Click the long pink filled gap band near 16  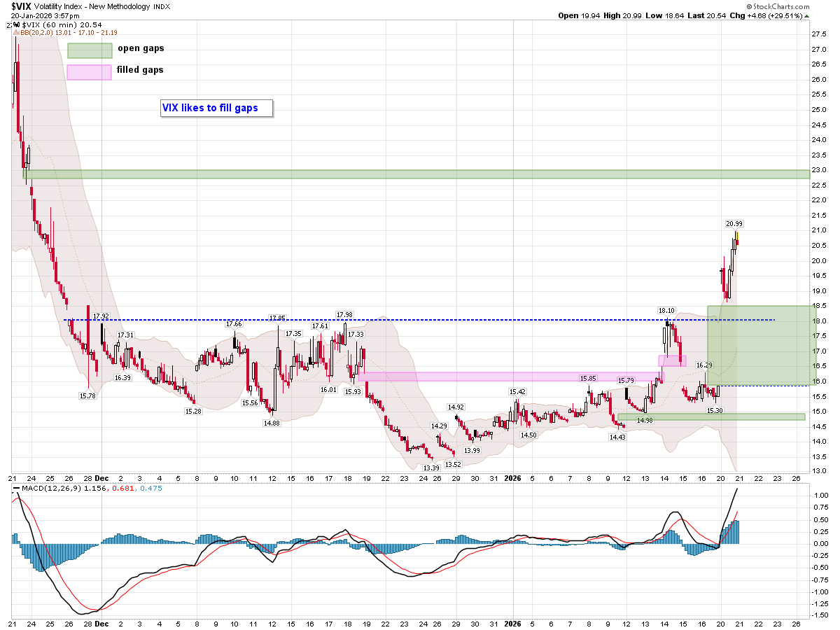[504, 377]
